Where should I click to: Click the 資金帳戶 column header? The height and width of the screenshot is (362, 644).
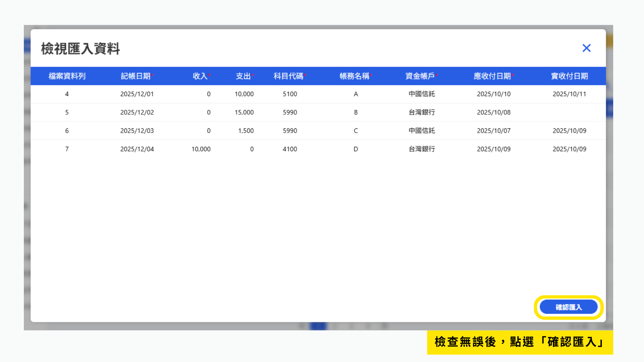(x=420, y=76)
